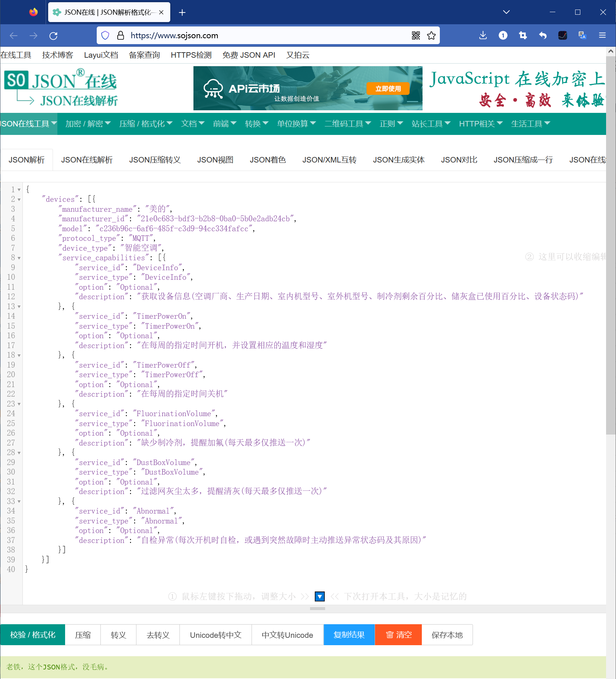Expand the 转换 menu
Image resolution: width=616 pixels, height=679 pixels.
257,124
